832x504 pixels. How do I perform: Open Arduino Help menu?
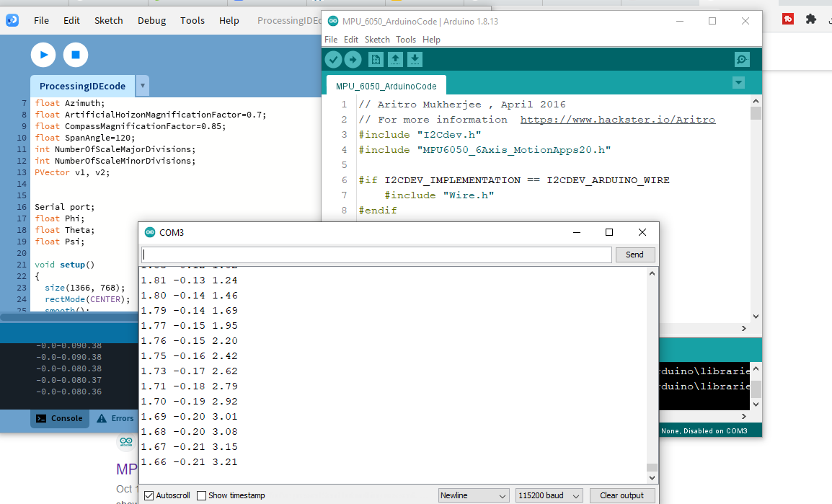click(431, 40)
